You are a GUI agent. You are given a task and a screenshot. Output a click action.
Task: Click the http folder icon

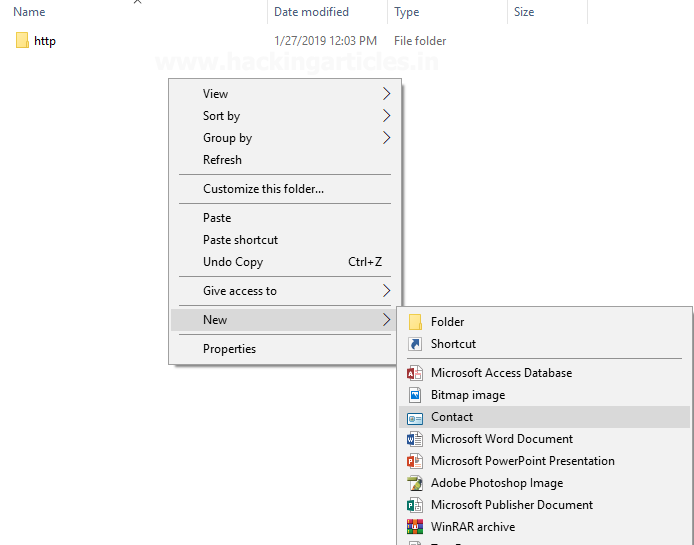pos(22,41)
